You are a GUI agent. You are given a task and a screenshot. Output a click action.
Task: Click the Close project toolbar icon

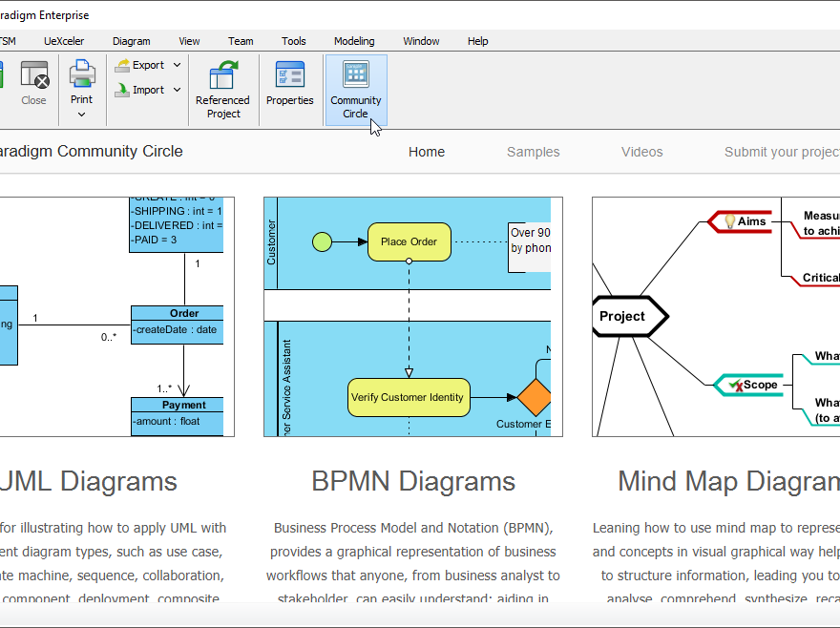pyautogui.click(x=33, y=76)
